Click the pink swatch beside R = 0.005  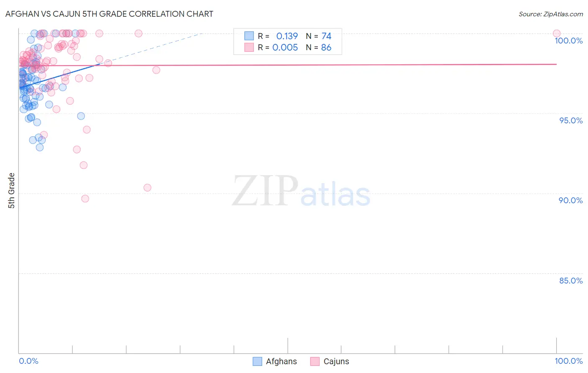[x=249, y=47]
